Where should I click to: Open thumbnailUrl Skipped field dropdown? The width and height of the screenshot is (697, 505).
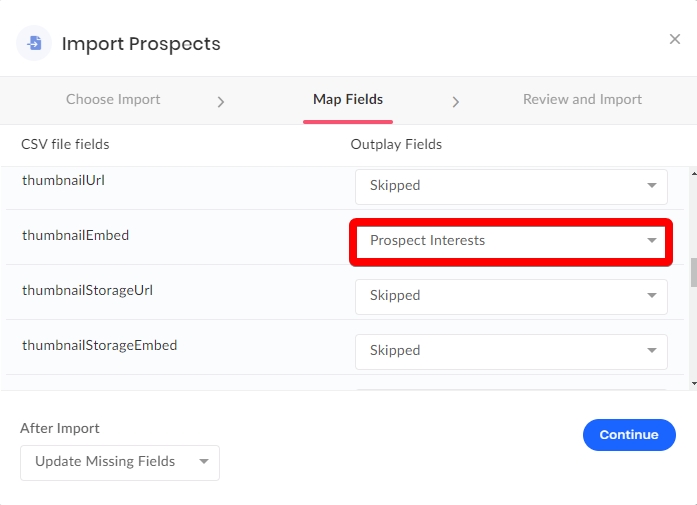coord(510,185)
